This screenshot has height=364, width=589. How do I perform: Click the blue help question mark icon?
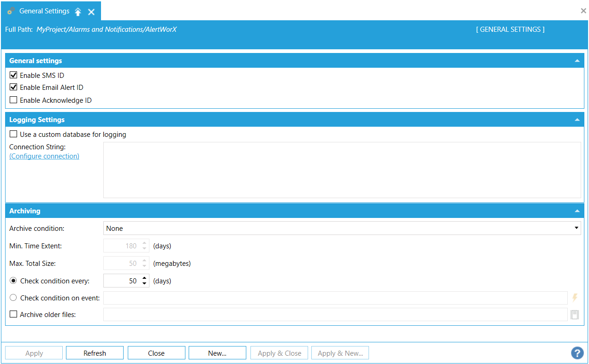[x=577, y=353]
